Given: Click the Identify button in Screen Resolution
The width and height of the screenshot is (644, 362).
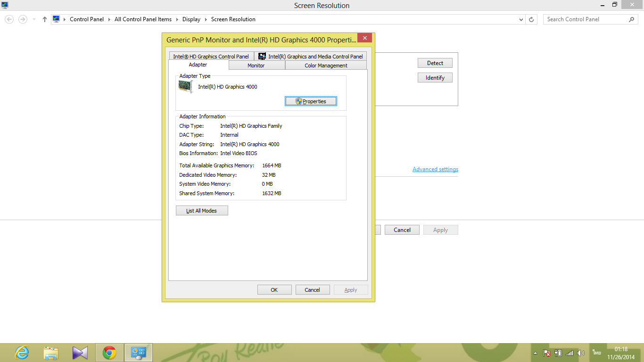Looking at the screenshot, I should coord(435,78).
